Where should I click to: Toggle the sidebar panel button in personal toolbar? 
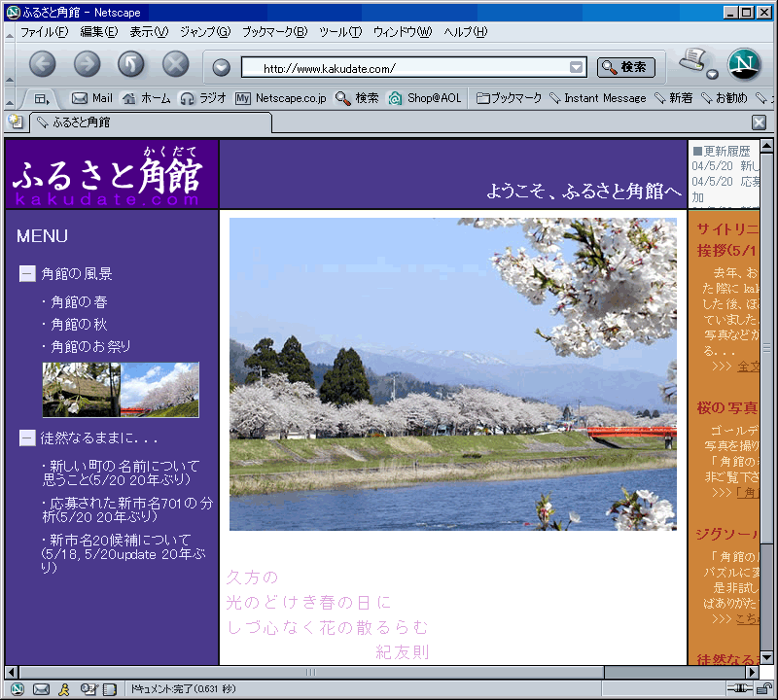[42, 99]
